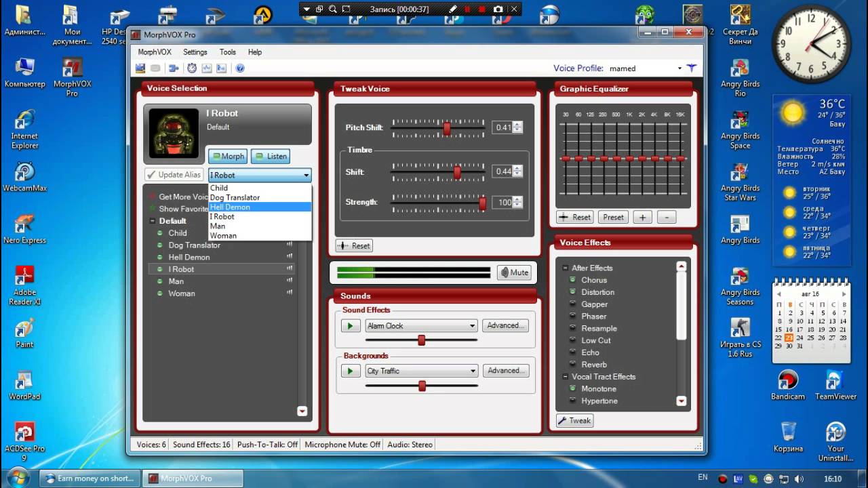Open the Voice Profile mamed dropdown
Screen dimensions: 868x488
coord(679,68)
